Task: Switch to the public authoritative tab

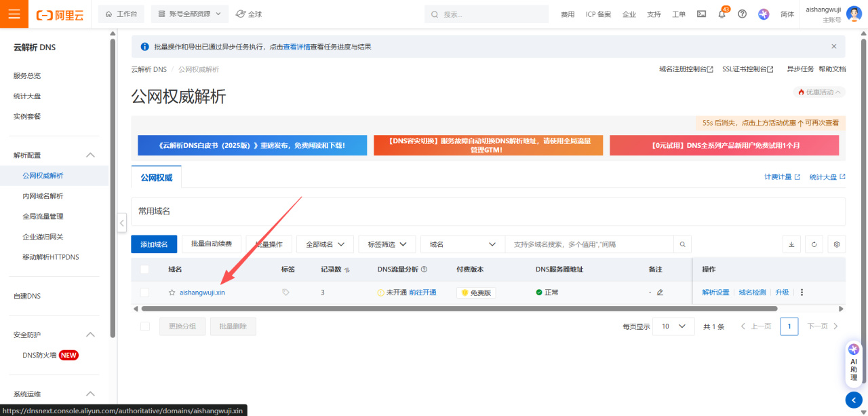Action: (157, 177)
